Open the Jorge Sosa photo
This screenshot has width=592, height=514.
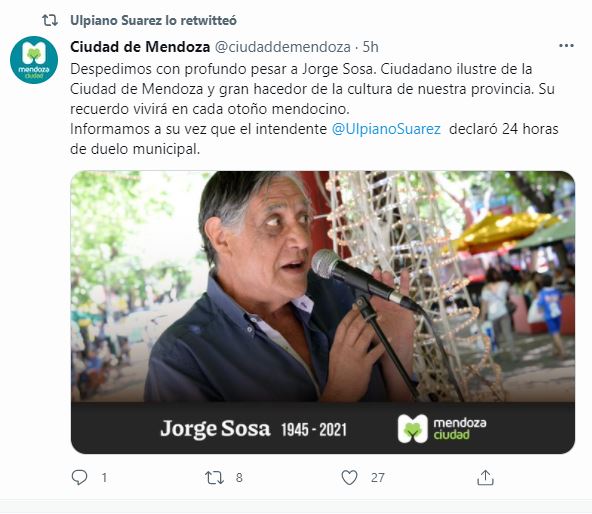[x=323, y=286]
